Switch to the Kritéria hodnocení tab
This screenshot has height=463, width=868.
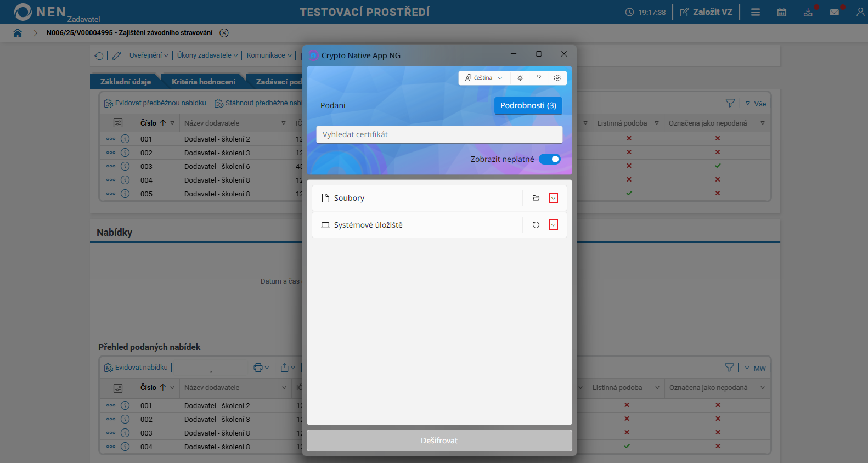[x=204, y=82]
